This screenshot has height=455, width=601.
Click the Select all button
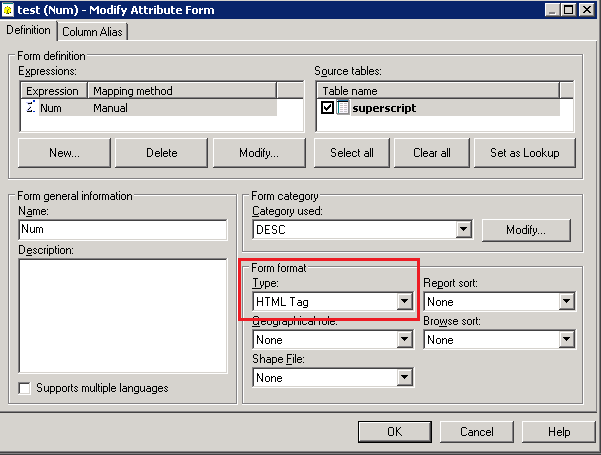pyautogui.click(x=352, y=153)
